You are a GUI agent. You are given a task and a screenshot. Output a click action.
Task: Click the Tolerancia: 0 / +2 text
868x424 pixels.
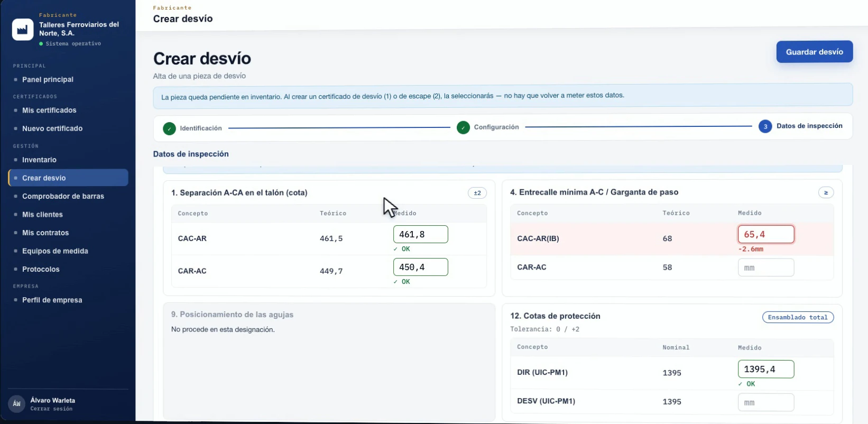[544, 329]
